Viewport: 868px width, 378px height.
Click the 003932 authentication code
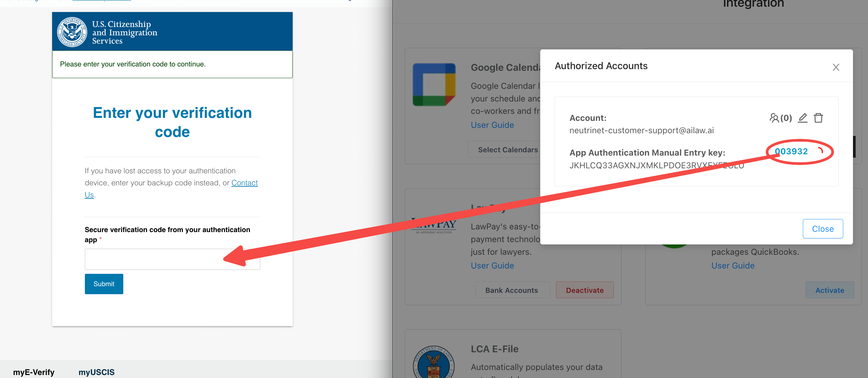791,151
